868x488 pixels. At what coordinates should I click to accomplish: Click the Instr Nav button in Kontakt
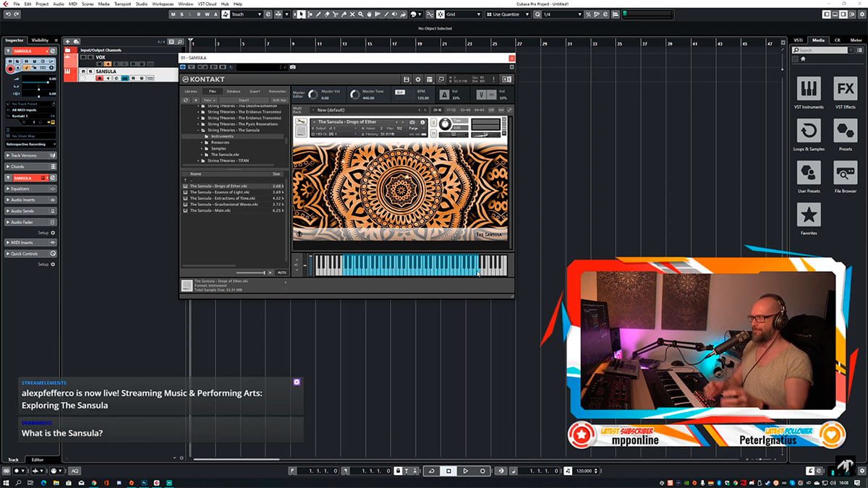278,100
